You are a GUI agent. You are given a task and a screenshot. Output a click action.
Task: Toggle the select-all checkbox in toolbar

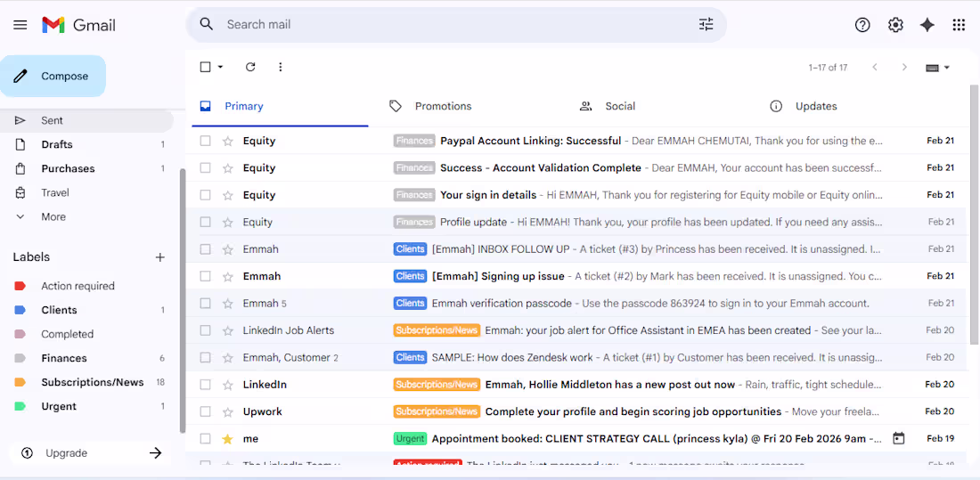[x=205, y=67]
